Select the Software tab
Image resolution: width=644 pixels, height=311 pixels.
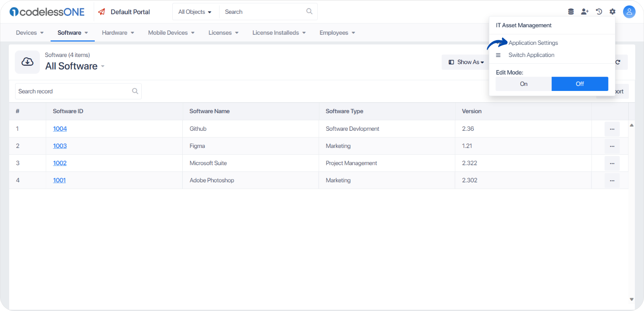tap(69, 33)
